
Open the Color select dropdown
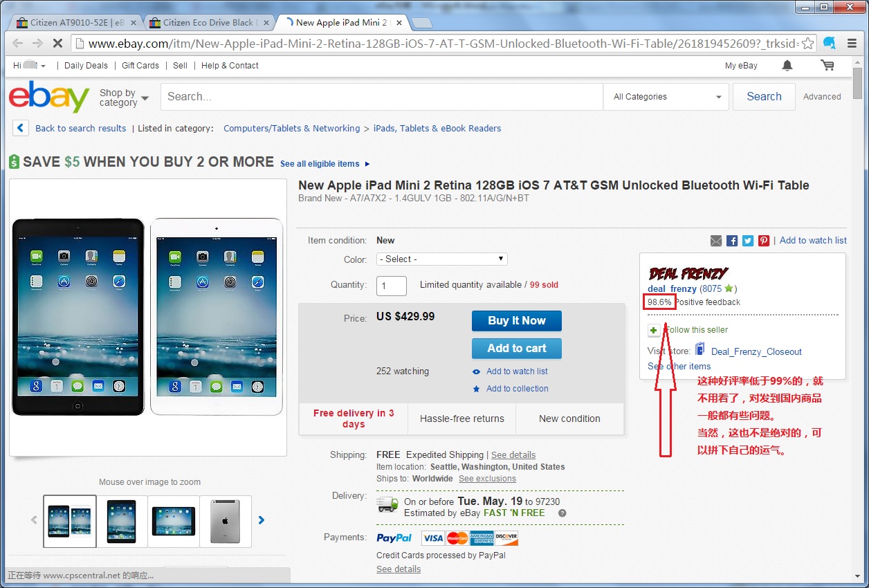coord(441,259)
